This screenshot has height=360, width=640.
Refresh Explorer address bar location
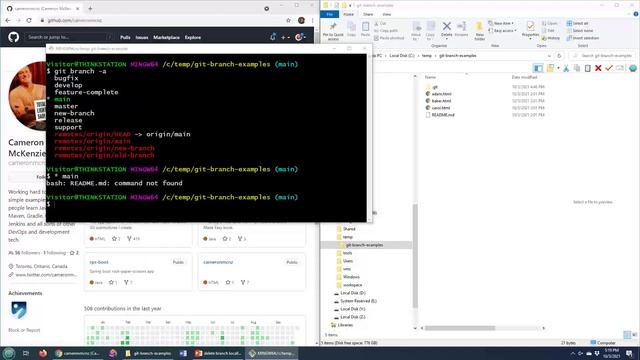point(559,56)
